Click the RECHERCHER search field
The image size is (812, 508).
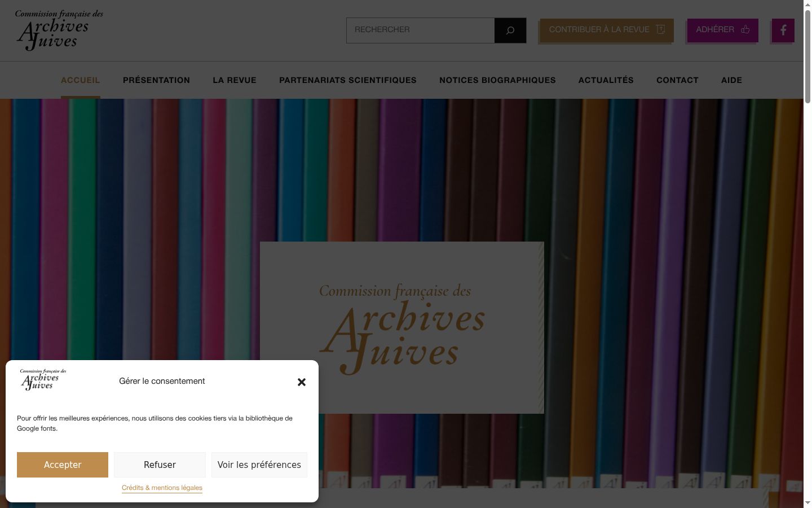click(421, 30)
